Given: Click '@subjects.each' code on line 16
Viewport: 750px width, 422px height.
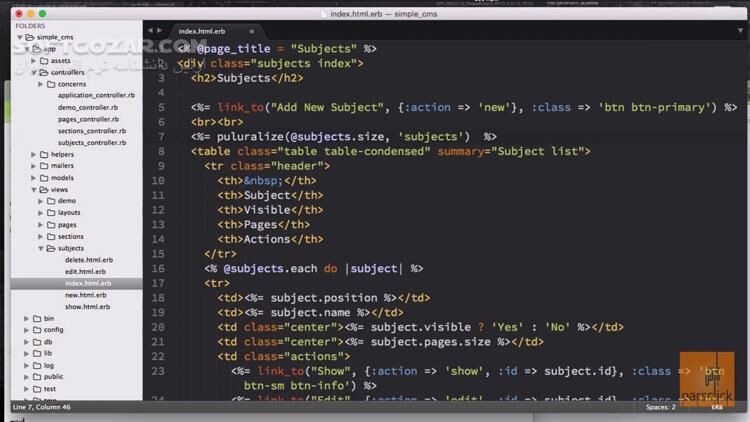Looking at the screenshot, I should [270, 268].
